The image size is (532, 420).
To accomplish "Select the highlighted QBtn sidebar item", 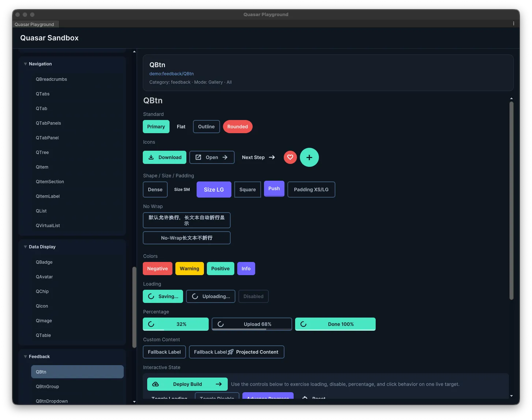I will point(77,372).
